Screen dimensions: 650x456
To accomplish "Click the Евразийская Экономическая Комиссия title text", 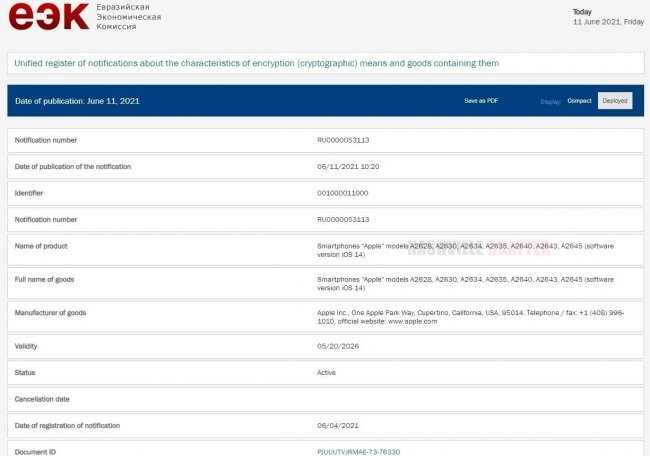I will point(128,18).
